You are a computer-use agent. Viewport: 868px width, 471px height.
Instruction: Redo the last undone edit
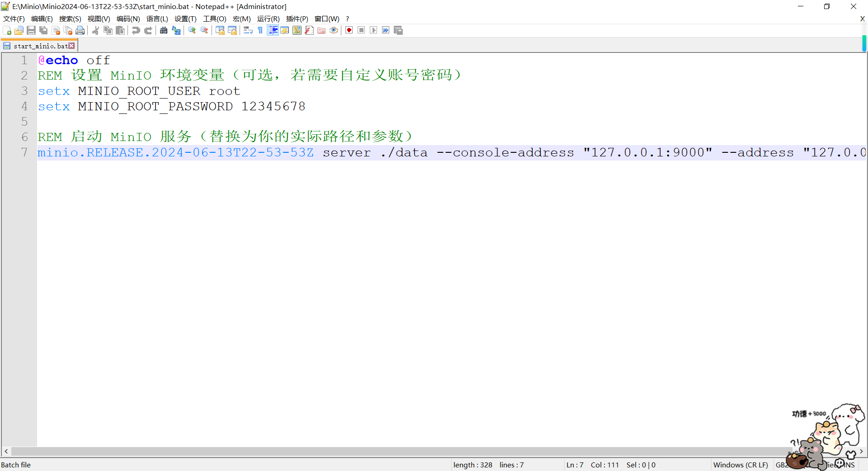[x=148, y=30]
